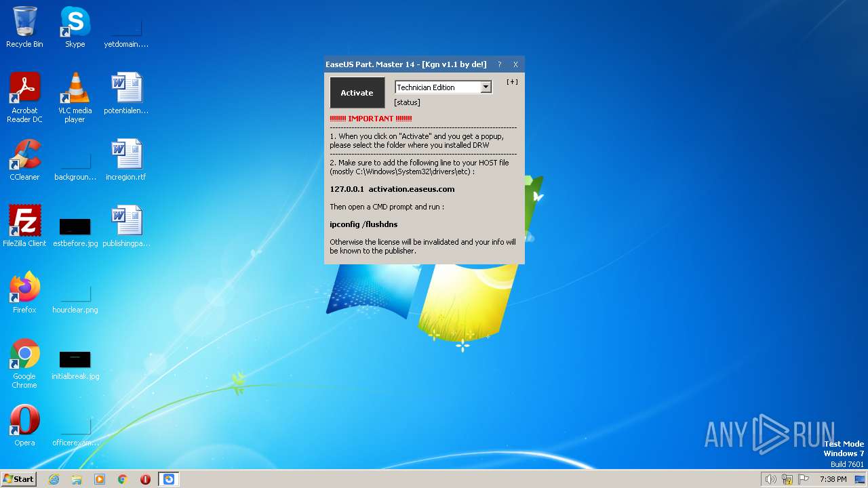Select the publishingpa Word document icon
Viewport: 868px width, 488px height.
click(x=126, y=226)
